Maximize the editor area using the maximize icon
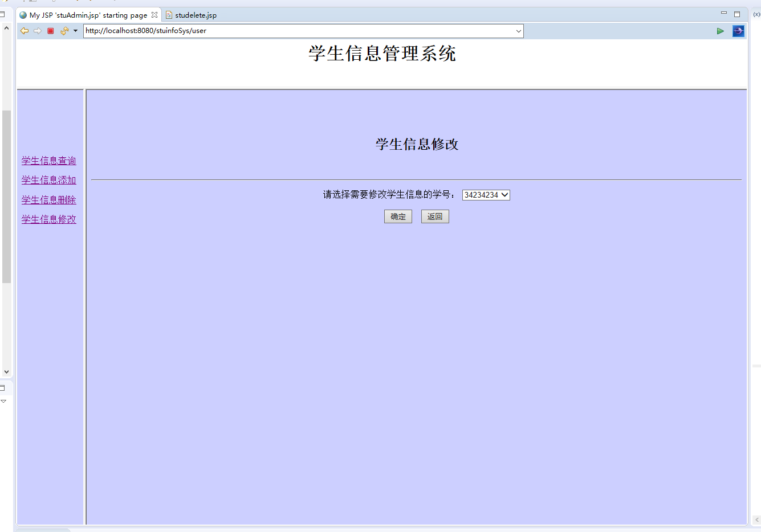This screenshot has width=761, height=532. tap(737, 14)
